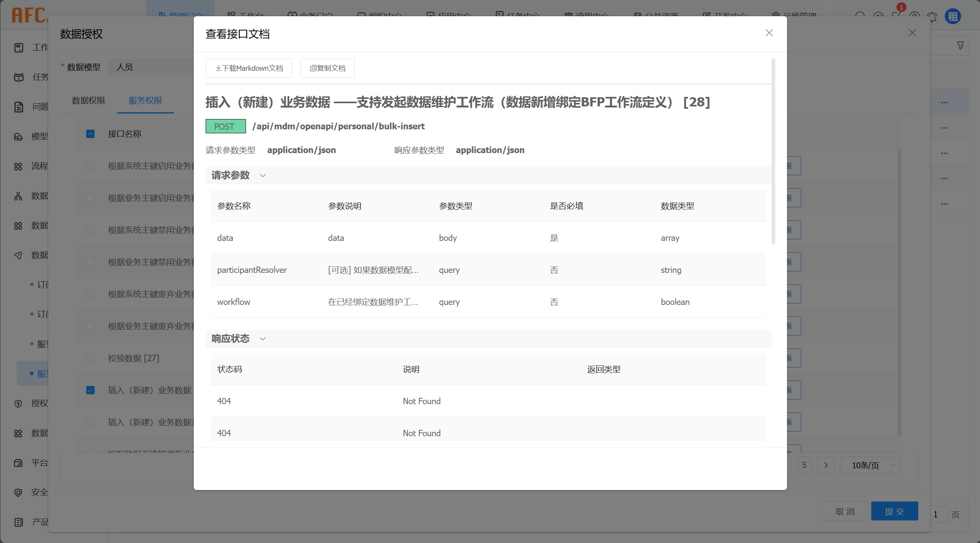Viewport: 980px width, 543px height.
Task: Close the 数据授权 panel
Action: (x=912, y=33)
